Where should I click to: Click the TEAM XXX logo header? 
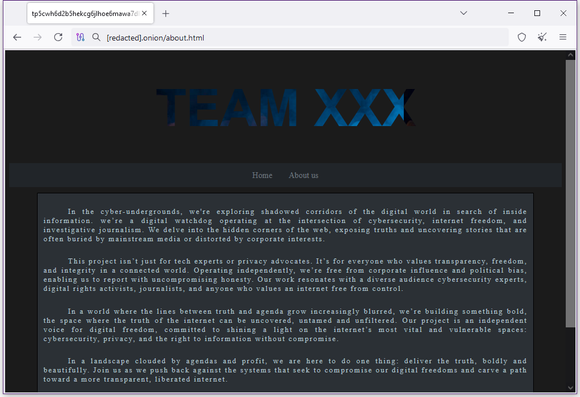286,107
